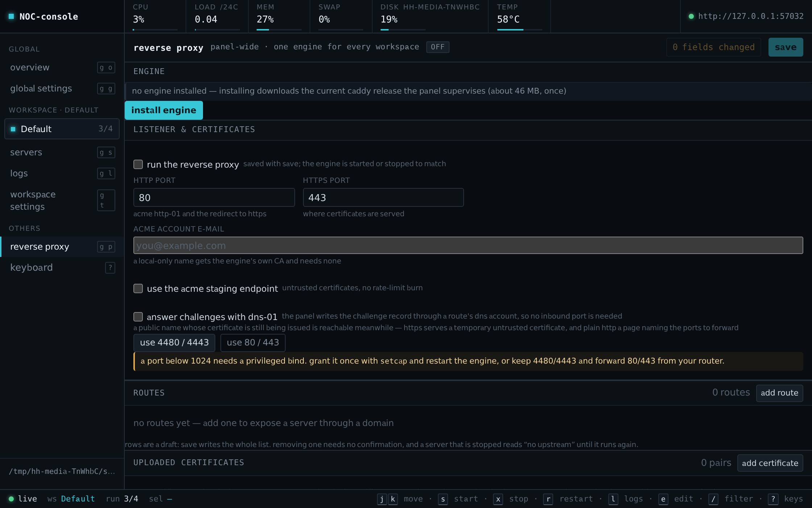Click the 'e' edit keycap in footer
Screen dimensions: 812x508
663,499
